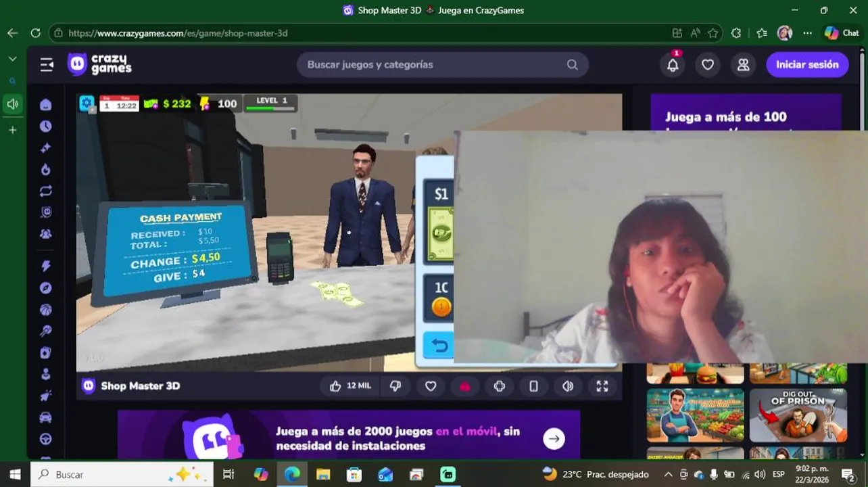
Task: Enter fullscreen mode for the game
Action: coord(602,386)
